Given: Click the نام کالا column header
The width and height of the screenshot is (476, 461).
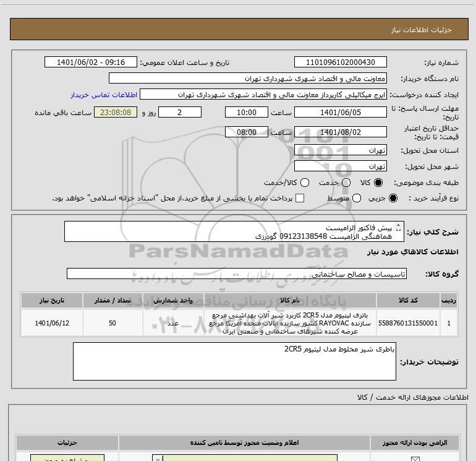Looking at the screenshot, I should [289, 300].
